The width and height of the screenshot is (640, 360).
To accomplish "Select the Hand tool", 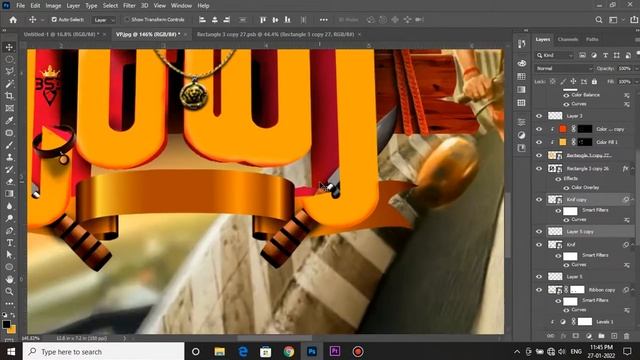I will pyautogui.click(x=9, y=279).
